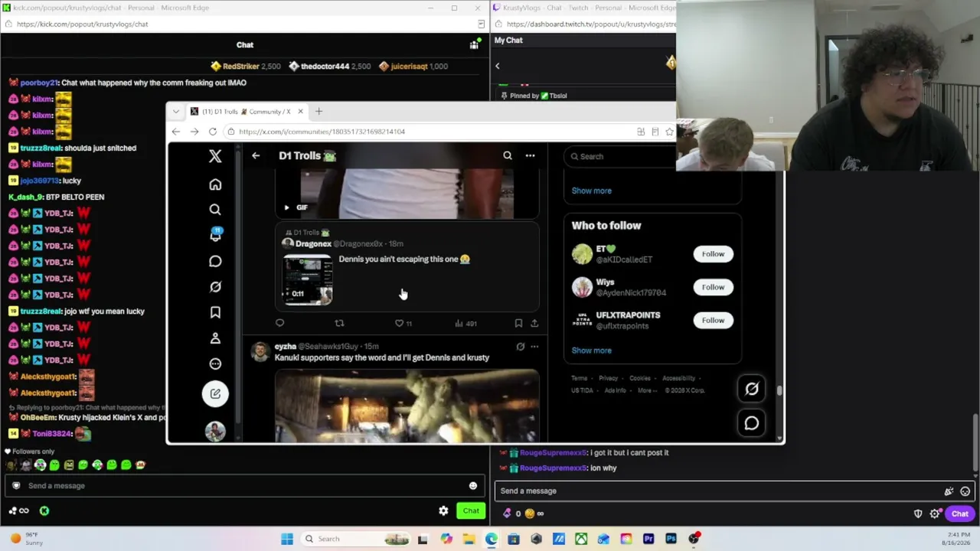This screenshot has height=551, width=980.
Task: Go back from D1 Trolls community
Action: pos(256,156)
